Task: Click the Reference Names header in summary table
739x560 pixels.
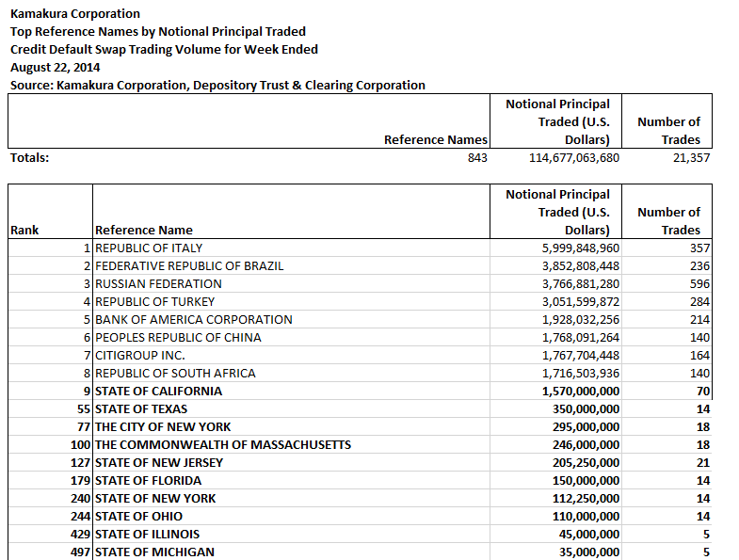Action: click(436, 139)
